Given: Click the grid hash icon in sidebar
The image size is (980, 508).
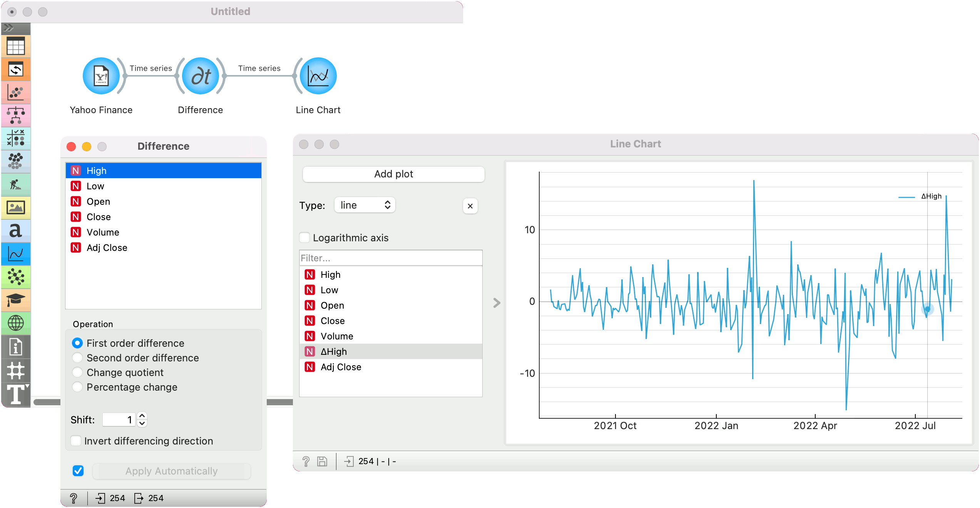Looking at the screenshot, I should pos(16,371).
